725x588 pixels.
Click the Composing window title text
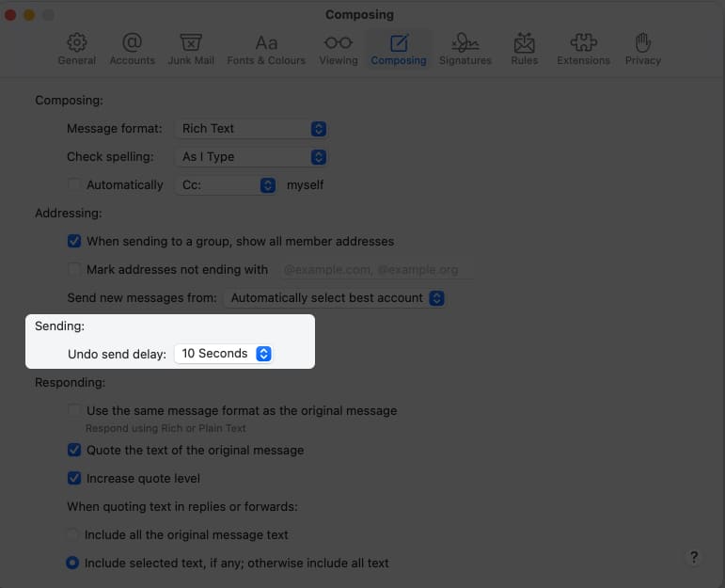click(x=360, y=15)
